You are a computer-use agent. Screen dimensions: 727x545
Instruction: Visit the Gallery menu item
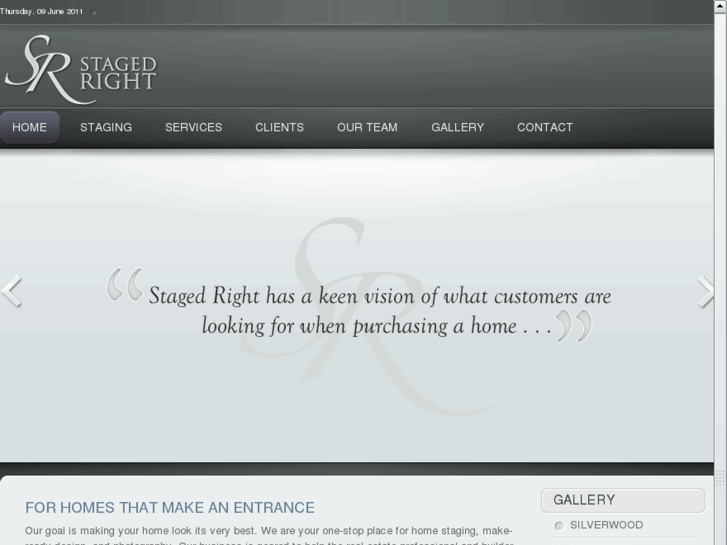(458, 128)
